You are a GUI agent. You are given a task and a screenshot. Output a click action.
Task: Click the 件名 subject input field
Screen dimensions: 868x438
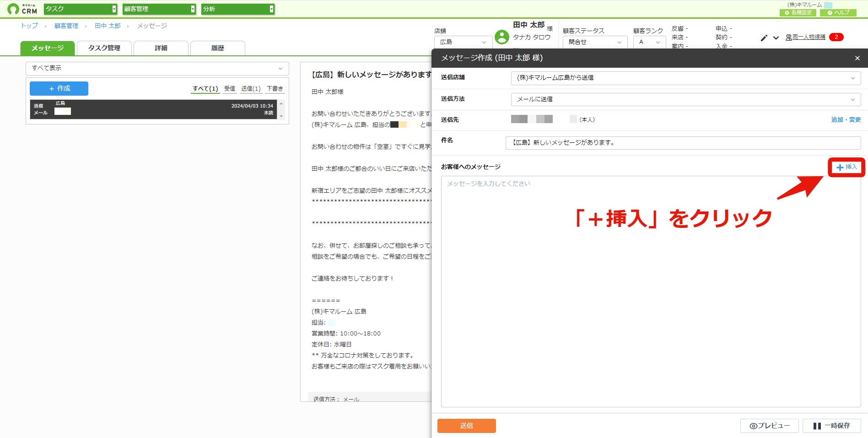(x=683, y=143)
